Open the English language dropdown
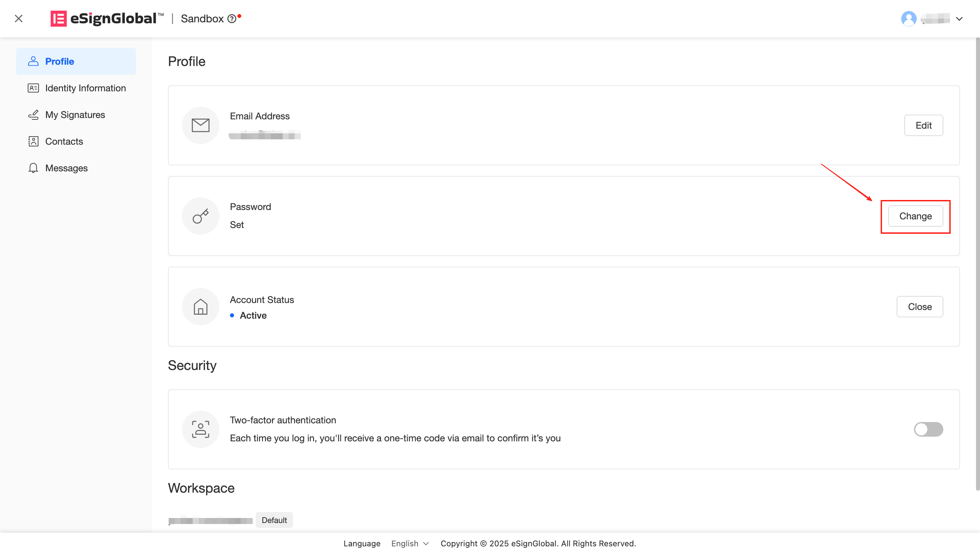 click(410, 543)
